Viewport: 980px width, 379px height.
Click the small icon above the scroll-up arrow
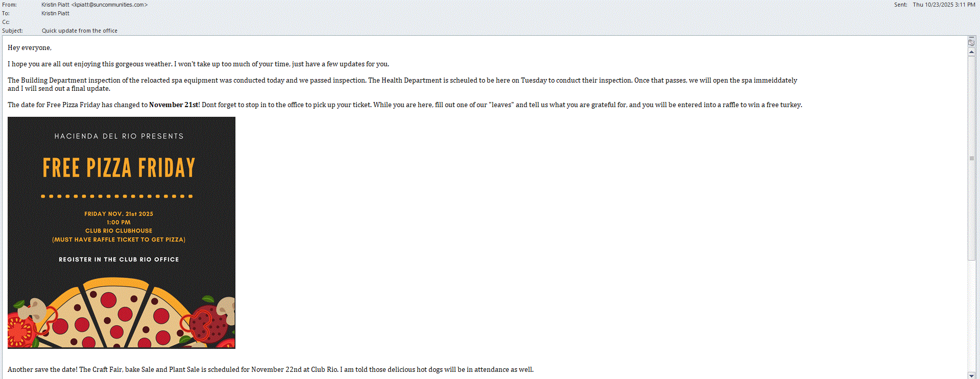971,43
